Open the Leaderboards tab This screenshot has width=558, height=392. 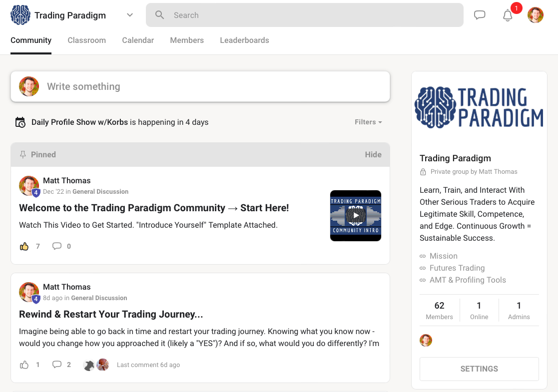click(244, 40)
